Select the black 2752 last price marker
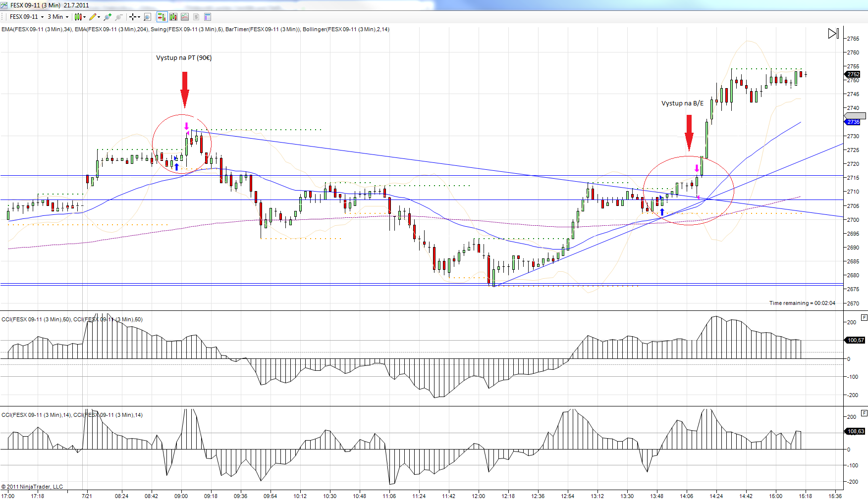This screenshot has width=868, height=502. point(853,74)
